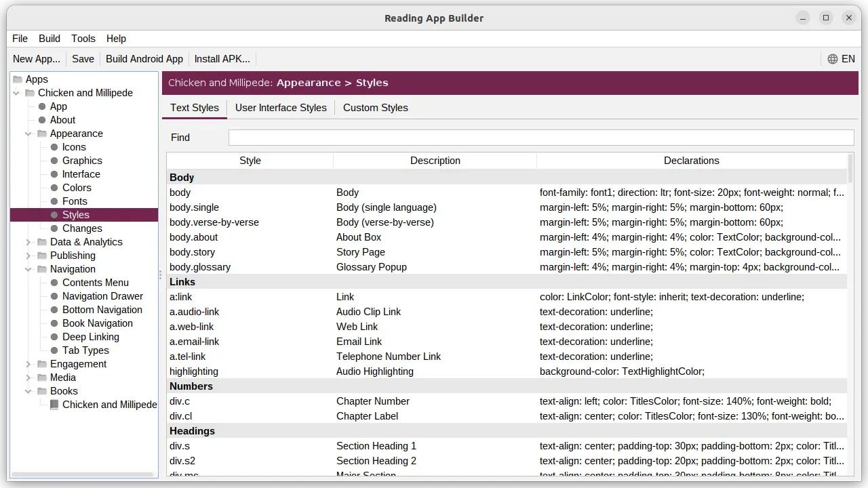Select Colors under Appearance
The image size is (868, 488).
tap(77, 188)
